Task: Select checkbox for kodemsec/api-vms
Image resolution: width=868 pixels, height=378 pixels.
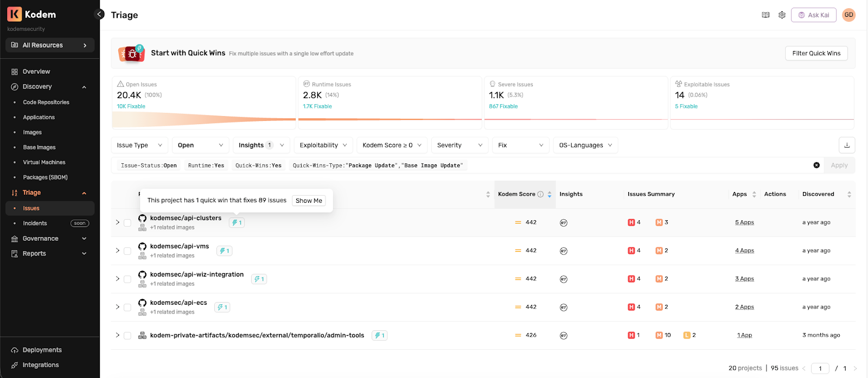Action: [127, 251]
